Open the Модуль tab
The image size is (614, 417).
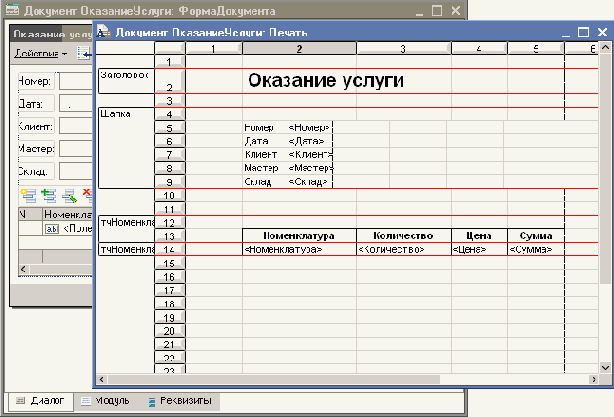pos(105,401)
